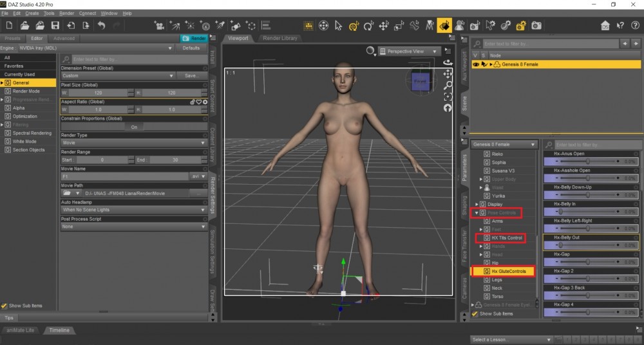This screenshot has height=345, width=644.
Task: Open the Render menu
Action: pyautogui.click(x=67, y=13)
